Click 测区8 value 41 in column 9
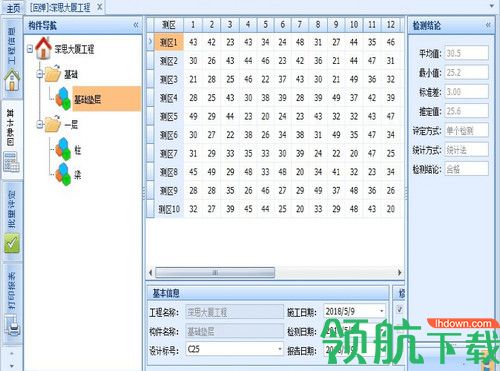 click(336, 172)
